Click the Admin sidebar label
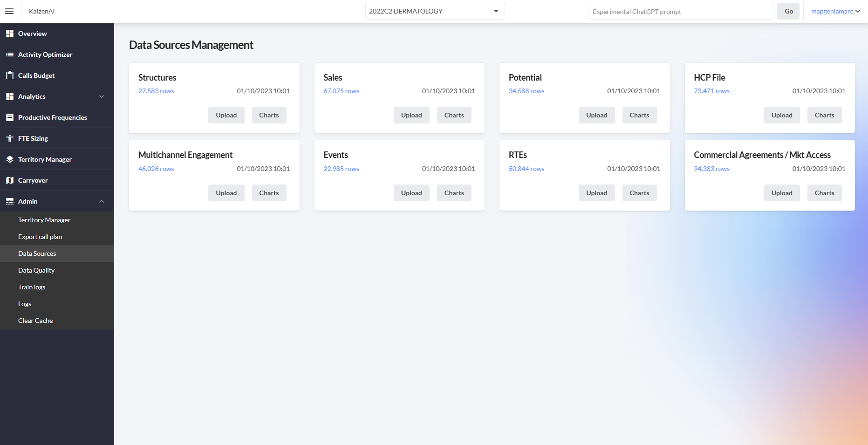Viewport: 868px width, 445px height. click(x=27, y=201)
